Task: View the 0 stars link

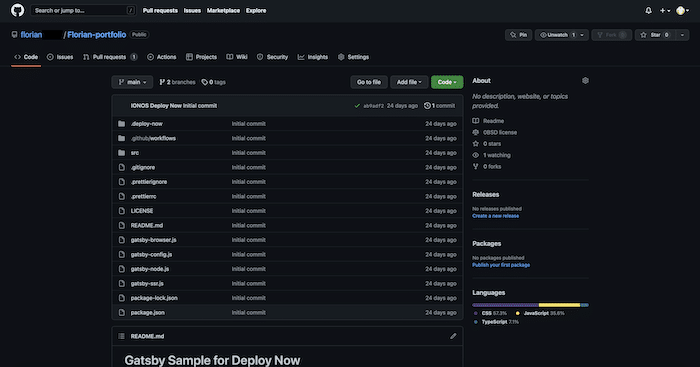Action: coord(487,144)
